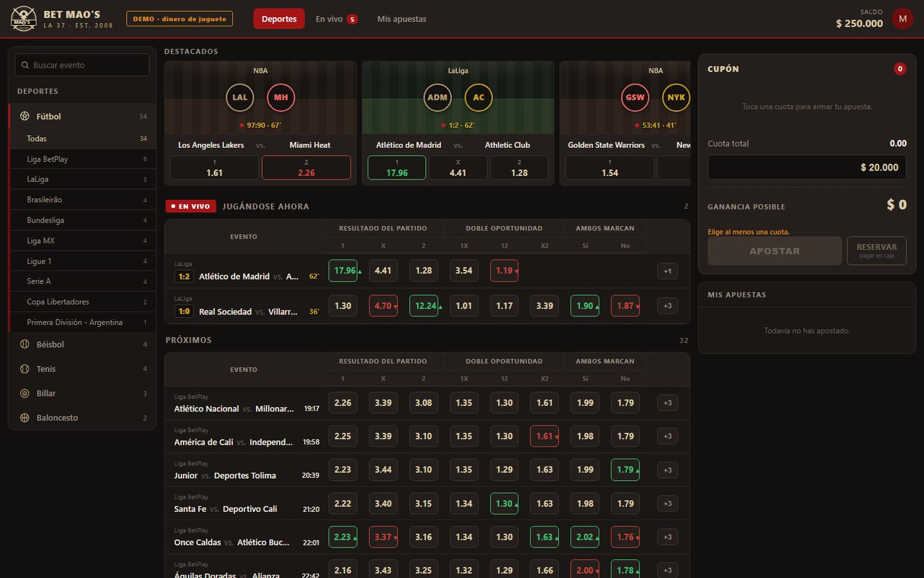Select the Béisbol sport icon
Image resolution: width=924 pixels, height=578 pixels.
click(x=24, y=344)
